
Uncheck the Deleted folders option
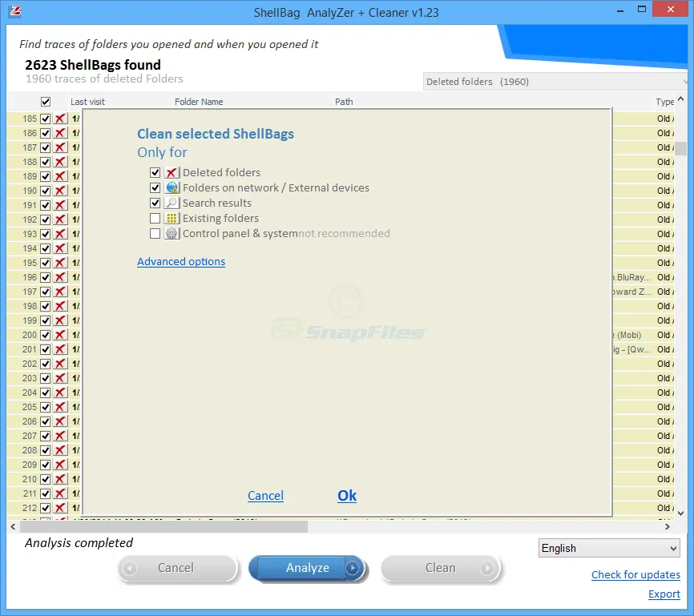pos(155,172)
